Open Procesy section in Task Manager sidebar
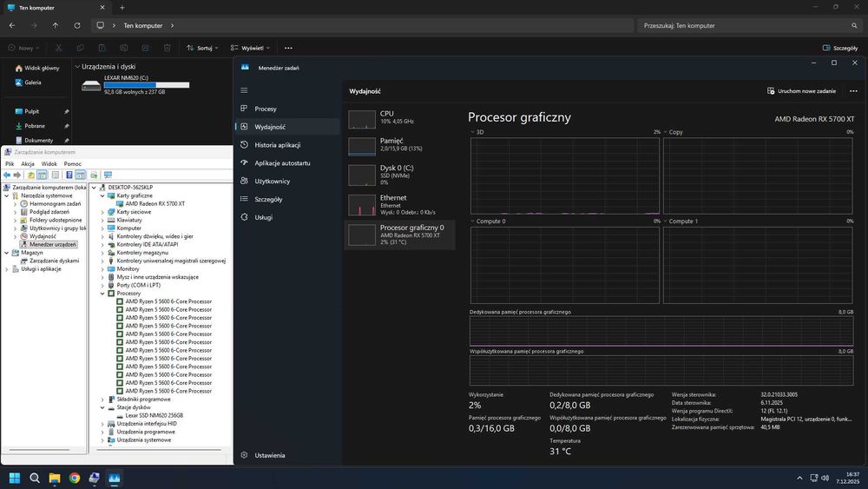The width and height of the screenshot is (868, 489). pos(266,109)
